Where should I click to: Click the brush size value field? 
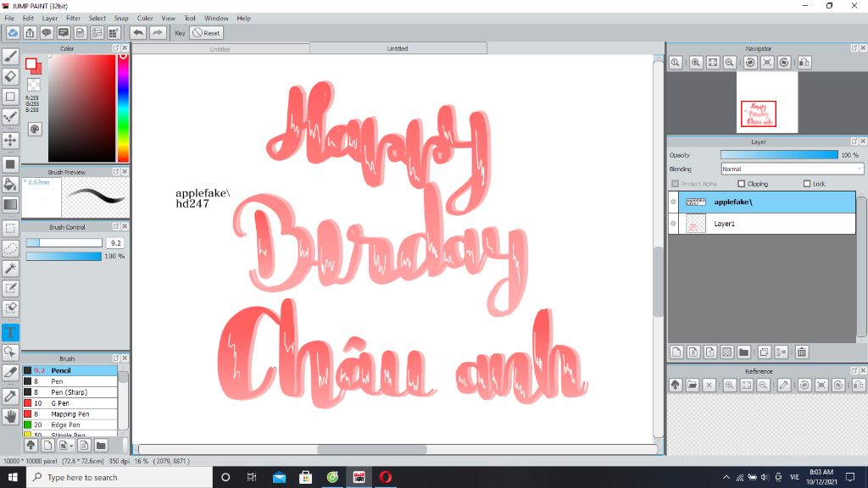[x=115, y=243]
